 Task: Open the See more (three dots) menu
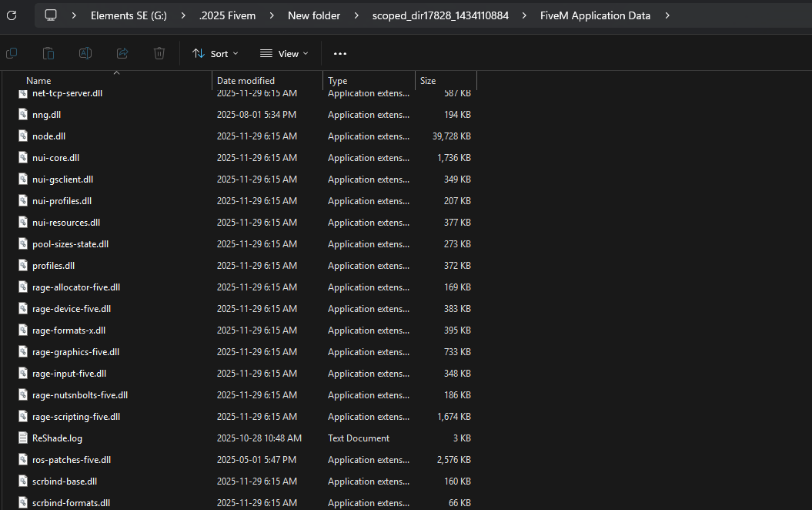click(340, 54)
